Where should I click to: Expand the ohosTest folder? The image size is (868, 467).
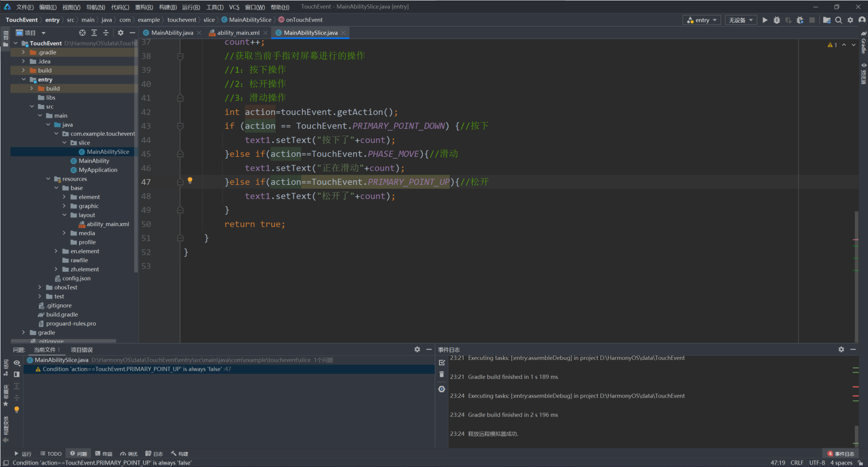pyautogui.click(x=40, y=288)
